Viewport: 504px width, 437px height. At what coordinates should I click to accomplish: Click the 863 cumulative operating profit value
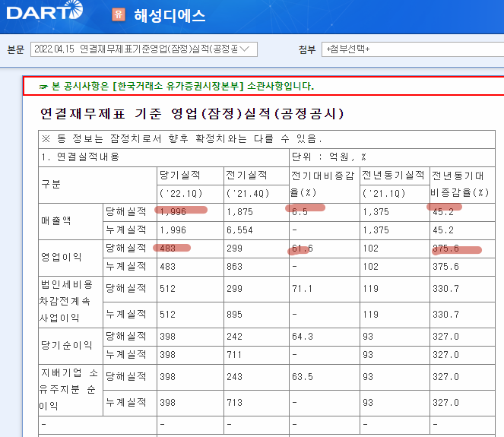pyautogui.click(x=234, y=267)
